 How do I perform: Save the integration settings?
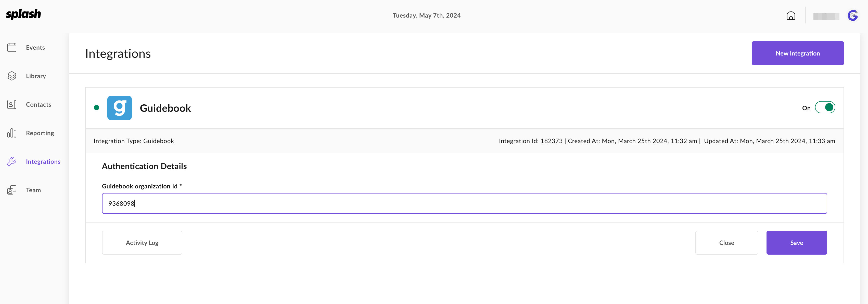tap(797, 242)
